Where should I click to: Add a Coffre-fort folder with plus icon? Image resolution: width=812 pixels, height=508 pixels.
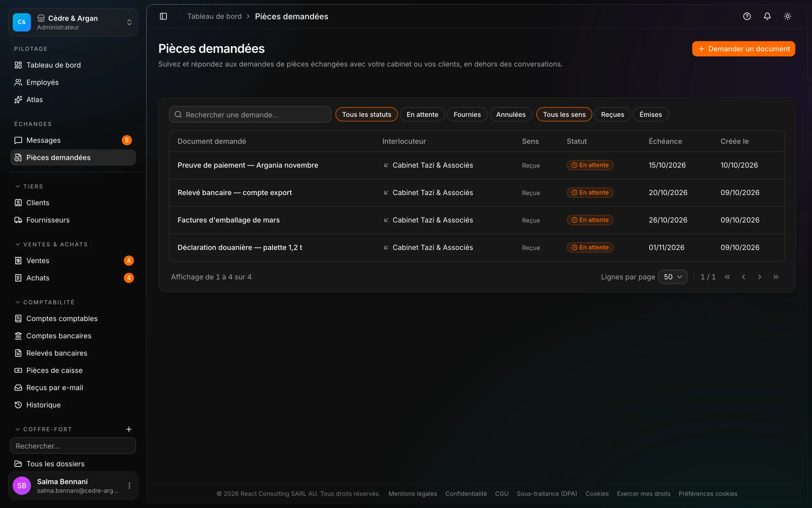click(x=129, y=429)
